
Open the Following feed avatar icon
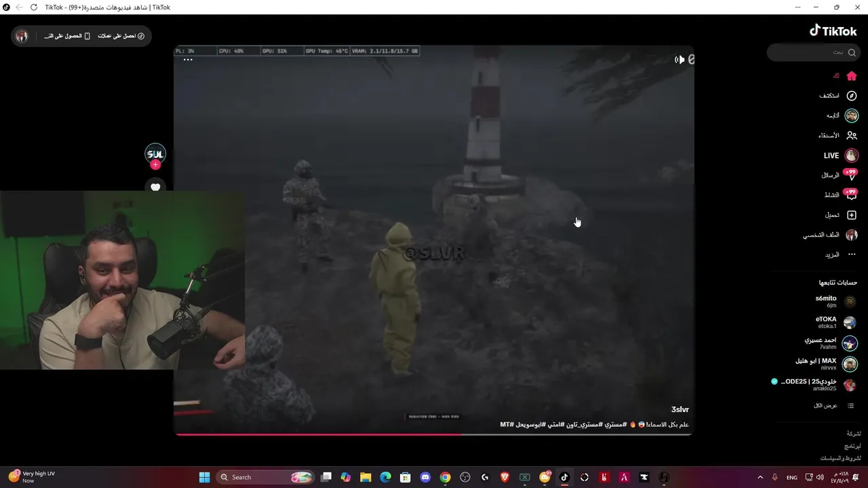(852, 115)
